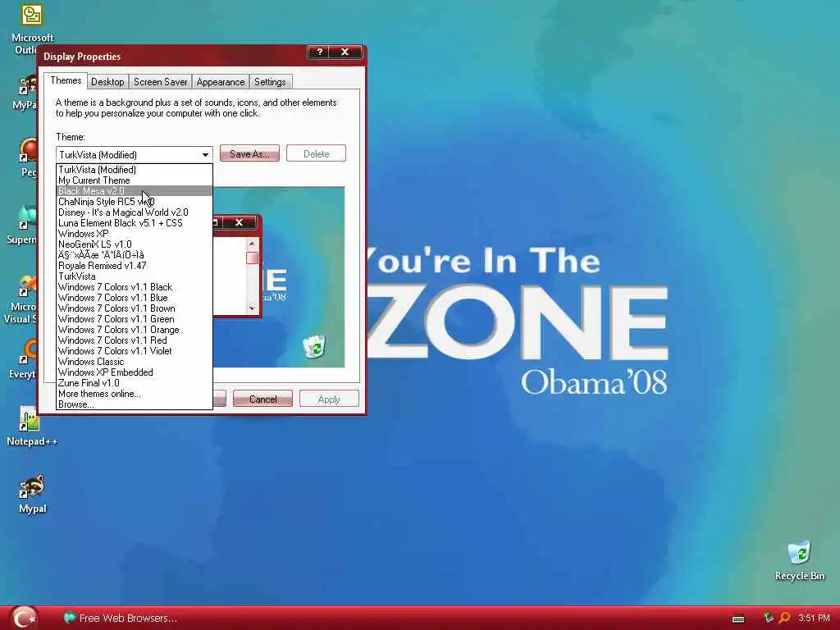Click recycle bin in theme preview
This screenshot has width=840, height=630.
[314, 346]
